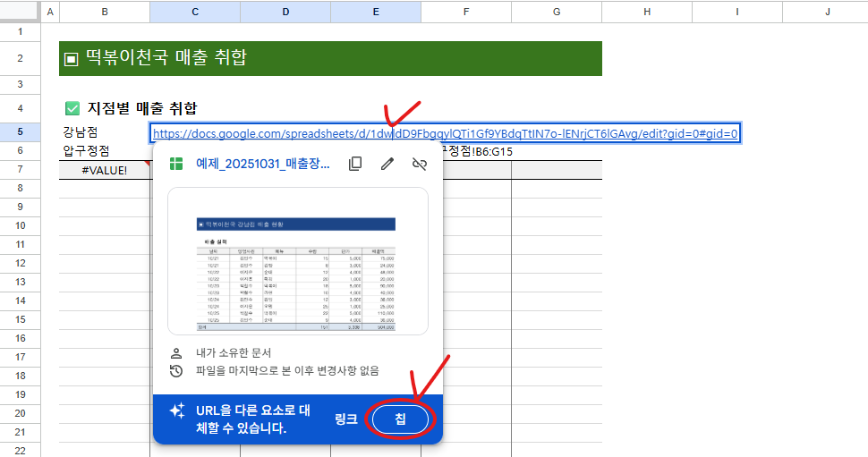Image resolution: width=868 pixels, height=457 pixels.
Task: Select the 떡볶이천국 매출 취합 title cell
Action: coord(329,58)
